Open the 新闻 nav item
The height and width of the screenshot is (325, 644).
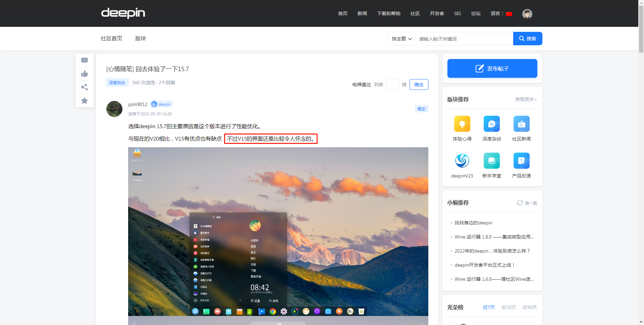pos(362,13)
